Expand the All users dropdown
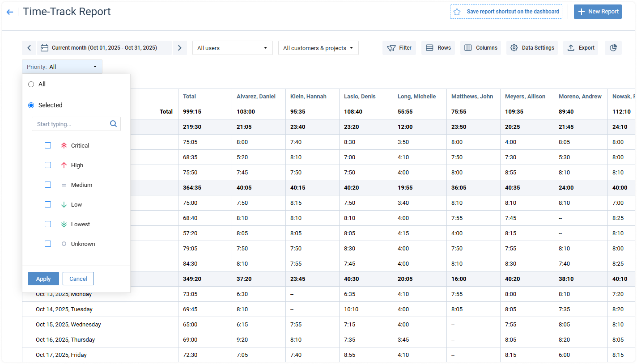 coord(232,48)
